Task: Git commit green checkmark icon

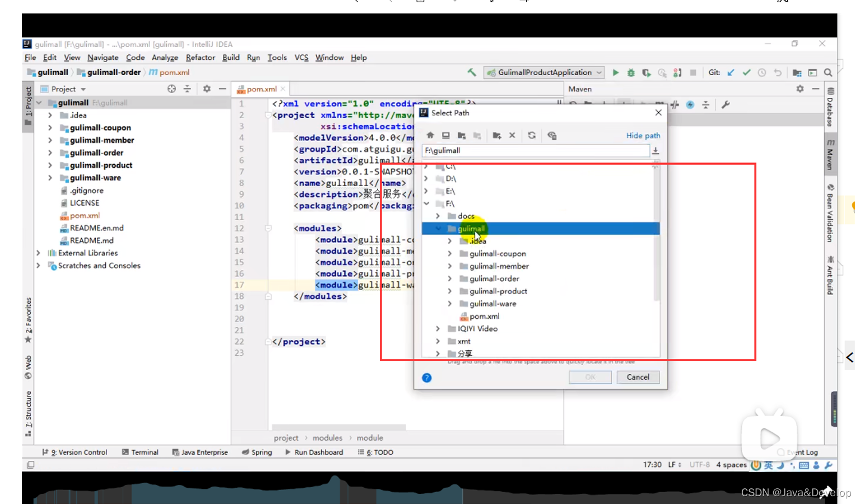Action: 746,72
